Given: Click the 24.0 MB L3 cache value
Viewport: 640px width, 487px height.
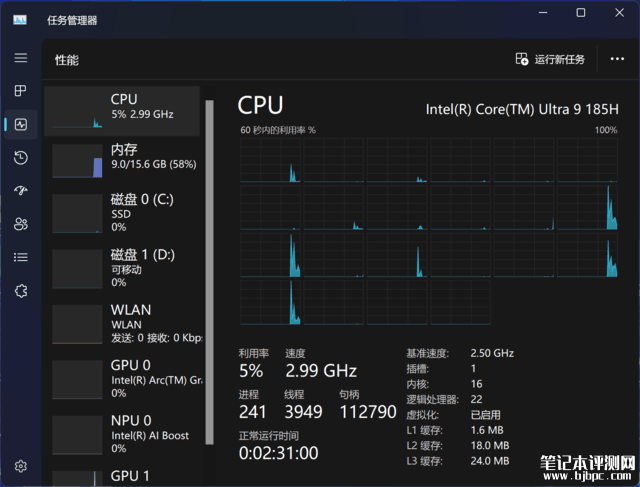Looking at the screenshot, I should [490, 461].
